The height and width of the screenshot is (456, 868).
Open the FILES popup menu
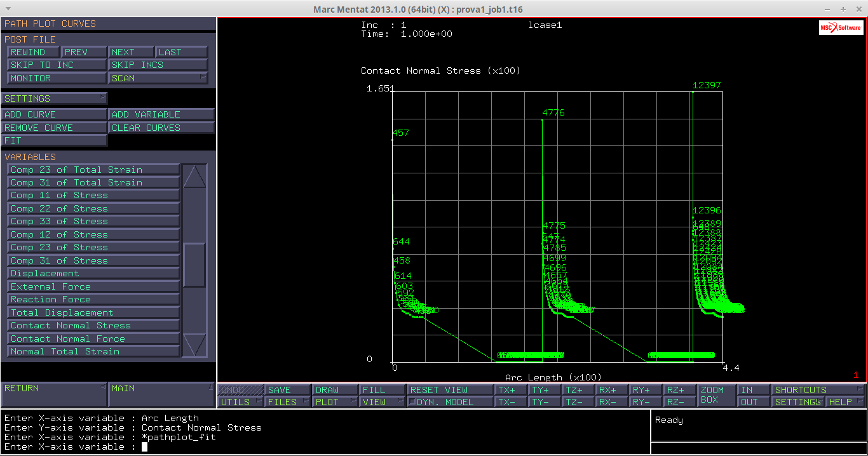click(x=288, y=402)
